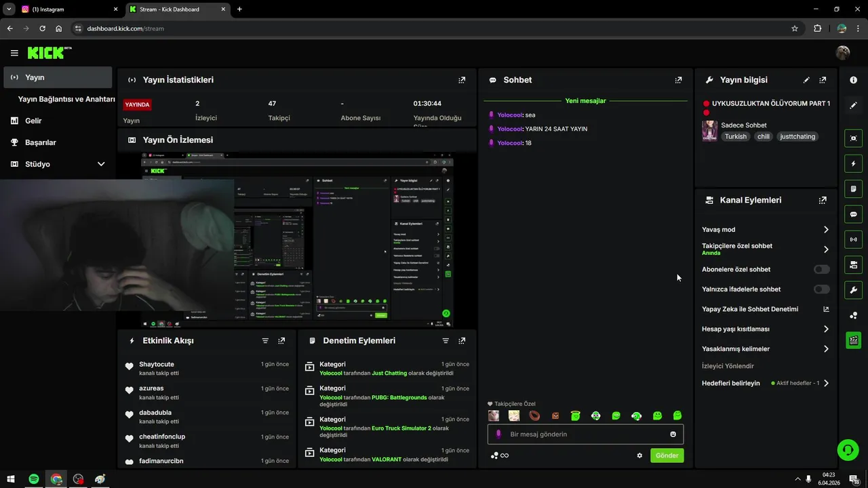The width and height of the screenshot is (868, 488).
Task: Click İzleyici Yönlendir host option
Action: 728,366
